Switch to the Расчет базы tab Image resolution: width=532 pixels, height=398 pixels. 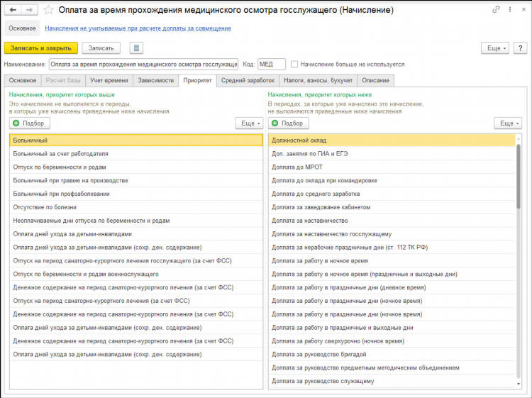coord(63,80)
